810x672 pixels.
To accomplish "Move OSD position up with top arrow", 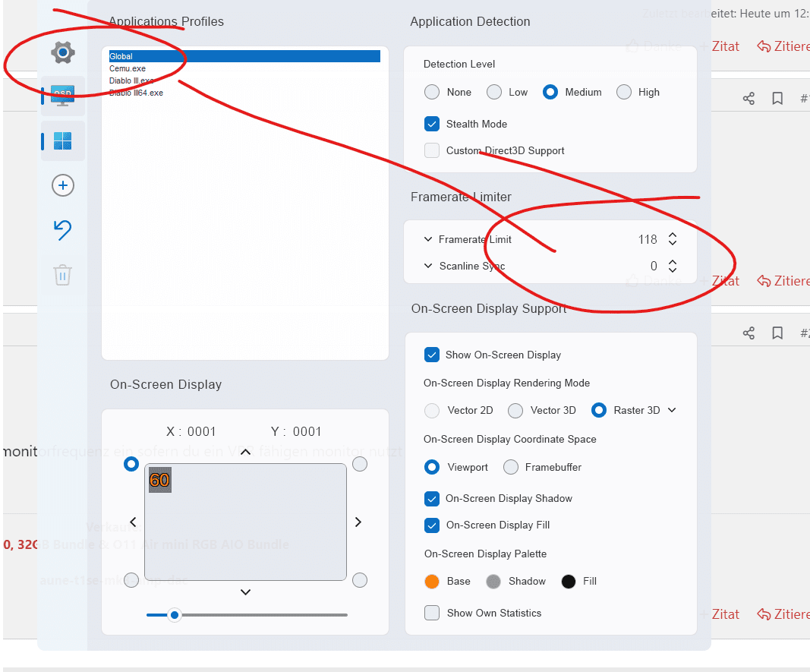I will [x=246, y=452].
